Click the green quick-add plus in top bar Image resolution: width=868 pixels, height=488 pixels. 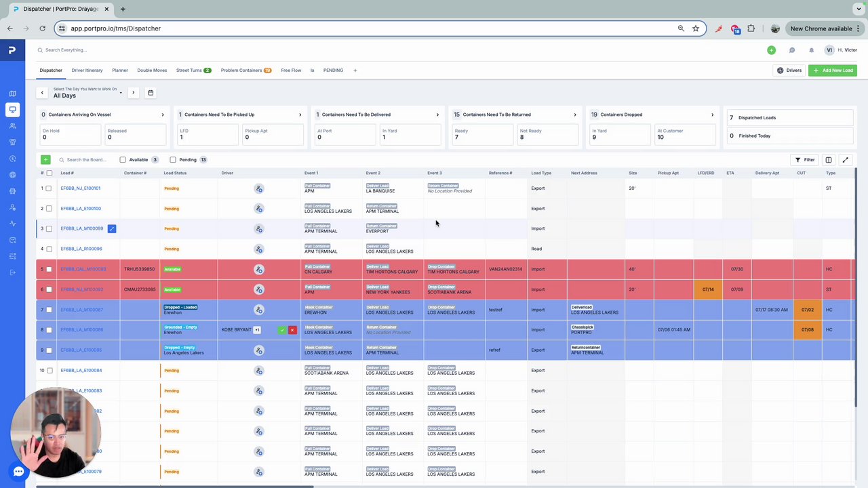pyautogui.click(x=771, y=50)
